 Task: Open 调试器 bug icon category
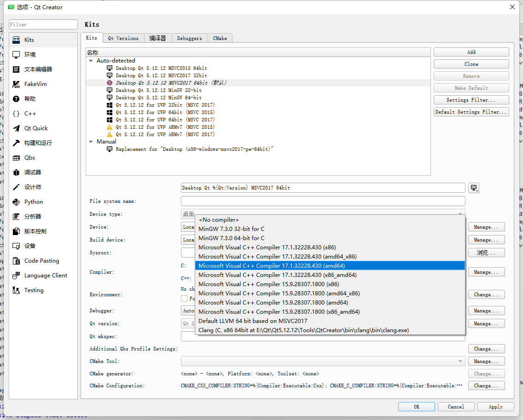16,173
